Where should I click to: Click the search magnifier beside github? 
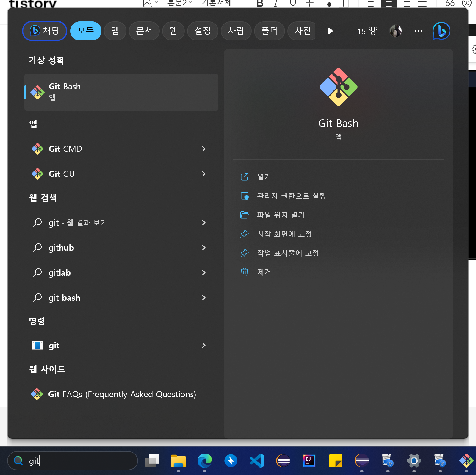[x=37, y=248]
